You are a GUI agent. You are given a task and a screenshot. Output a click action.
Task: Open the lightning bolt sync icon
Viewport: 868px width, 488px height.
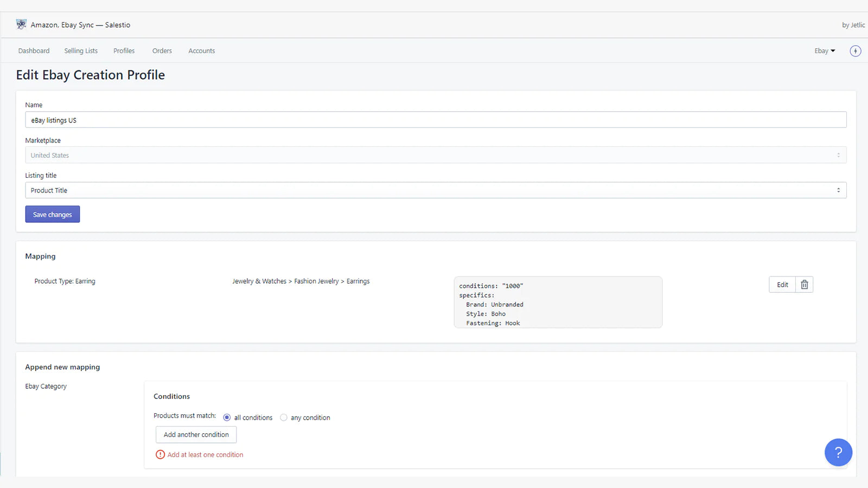pyautogui.click(x=855, y=50)
